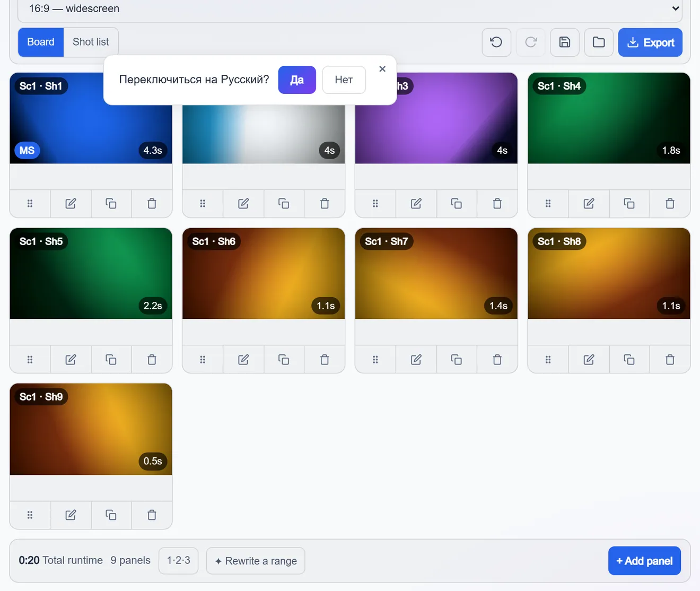The width and height of the screenshot is (700, 591).
Task: Dismiss the language prompt with X
Action: tap(382, 69)
